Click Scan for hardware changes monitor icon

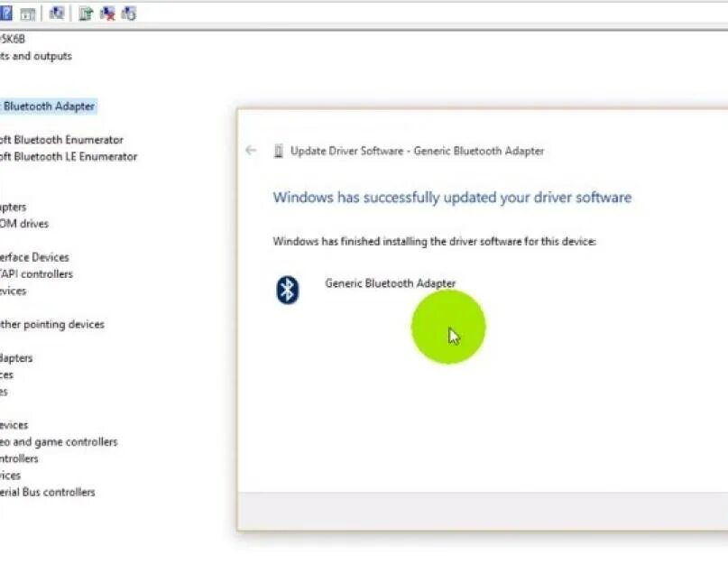57,13
